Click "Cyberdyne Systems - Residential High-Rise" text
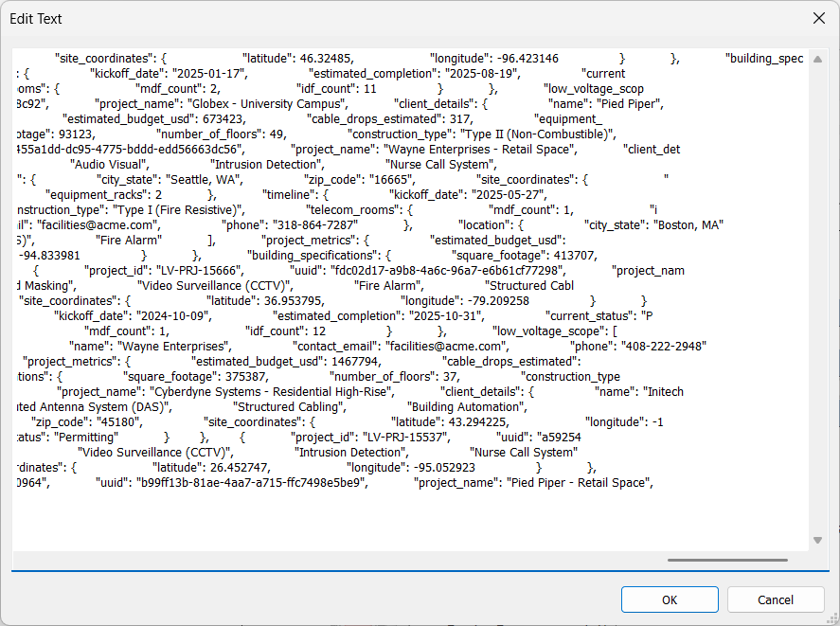The image size is (840, 626). [272, 392]
